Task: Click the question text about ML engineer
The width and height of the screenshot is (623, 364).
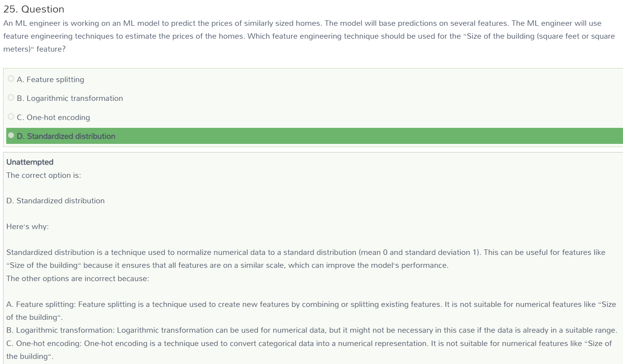Action: (x=309, y=36)
